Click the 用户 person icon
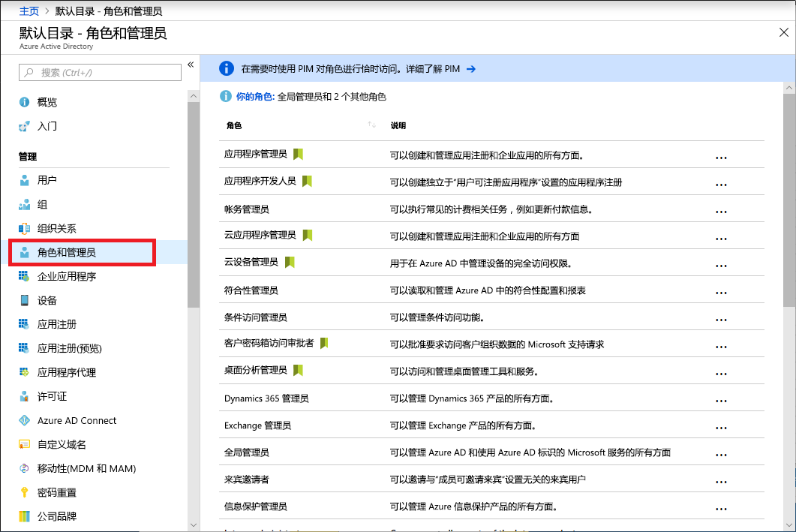 point(24,180)
